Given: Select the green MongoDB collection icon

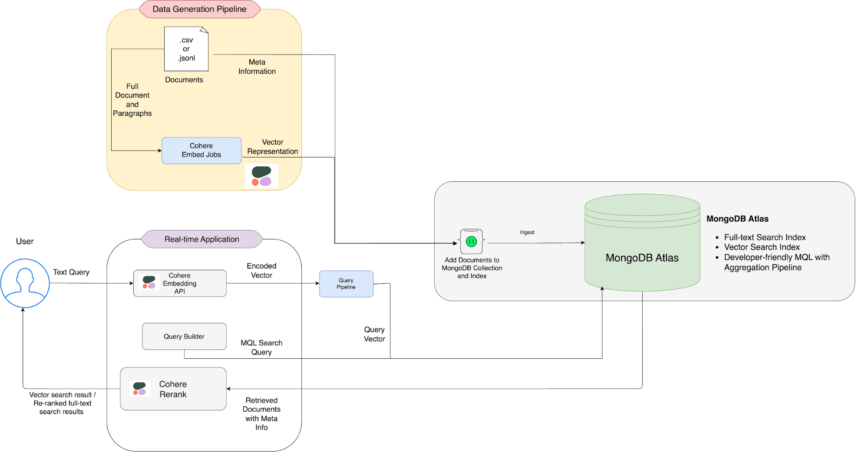Looking at the screenshot, I should click(471, 242).
